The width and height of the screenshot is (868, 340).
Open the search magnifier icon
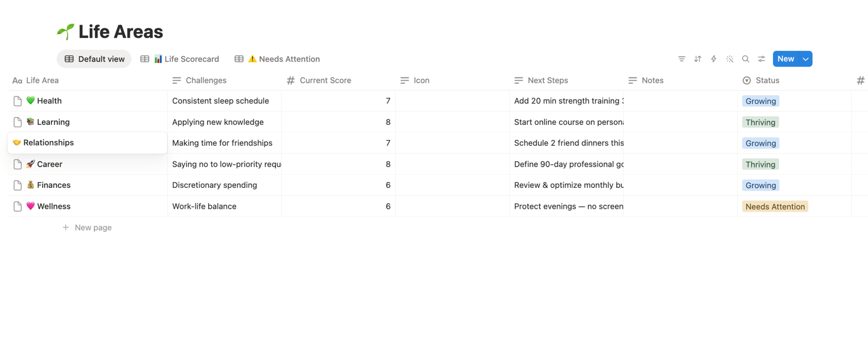(746, 59)
